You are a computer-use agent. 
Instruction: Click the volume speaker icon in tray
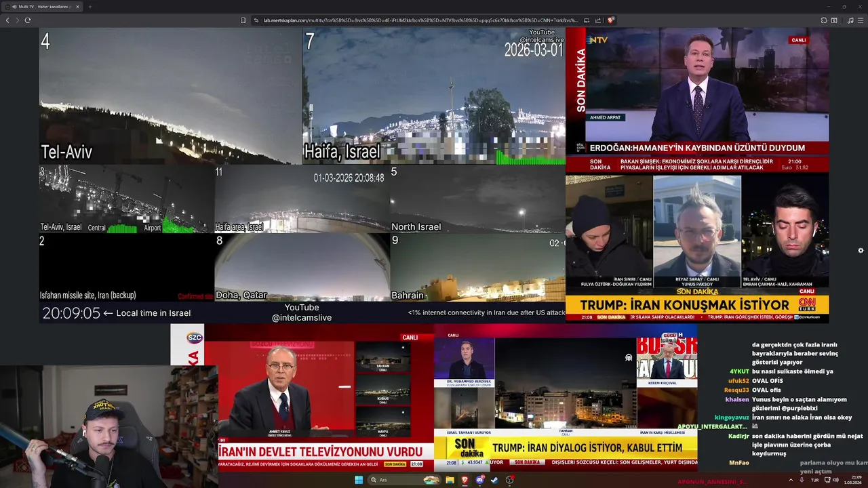coord(835,480)
